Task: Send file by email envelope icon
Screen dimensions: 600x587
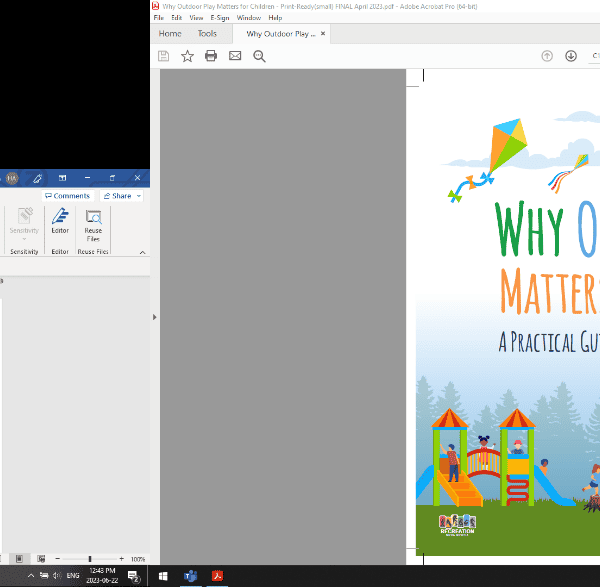Action: click(235, 56)
